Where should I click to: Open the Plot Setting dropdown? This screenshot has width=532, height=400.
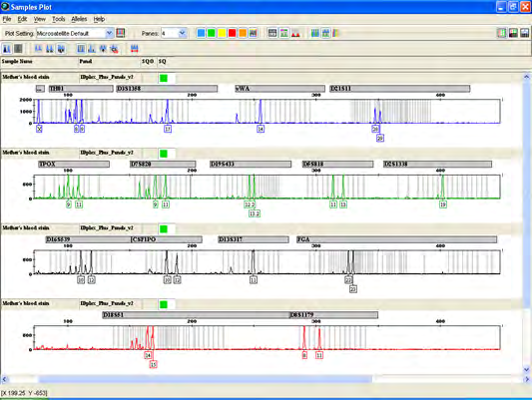109,33
